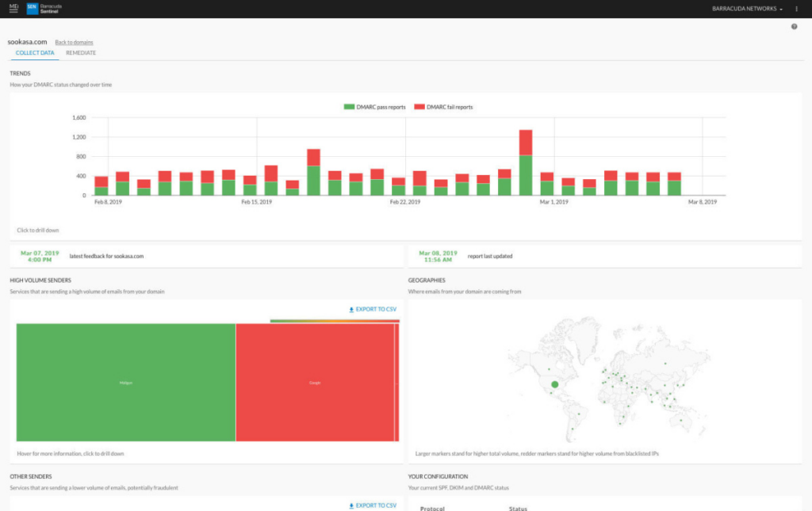This screenshot has width=812, height=511.
Task: Follow the Back to domains link
Action: [74, 42]
